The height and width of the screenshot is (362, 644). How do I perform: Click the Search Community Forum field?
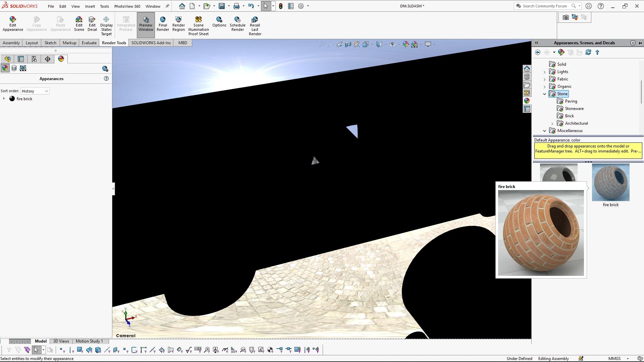coord(545,6)
